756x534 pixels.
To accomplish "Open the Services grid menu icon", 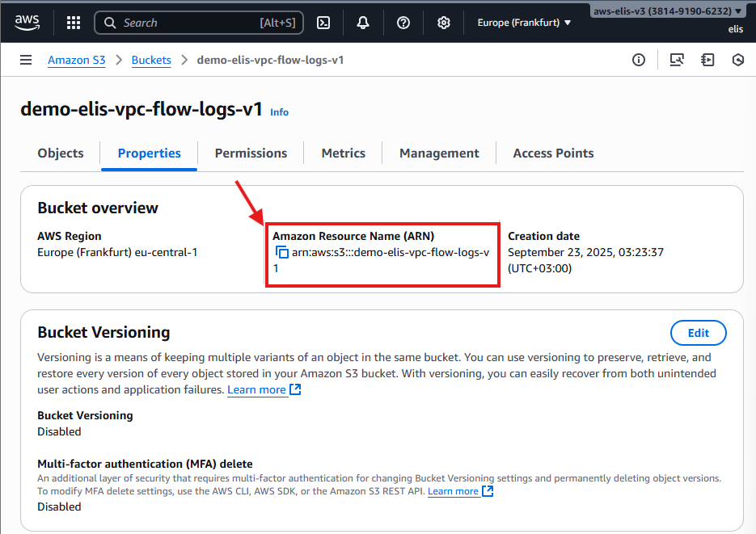I will [x=74, y=23].
